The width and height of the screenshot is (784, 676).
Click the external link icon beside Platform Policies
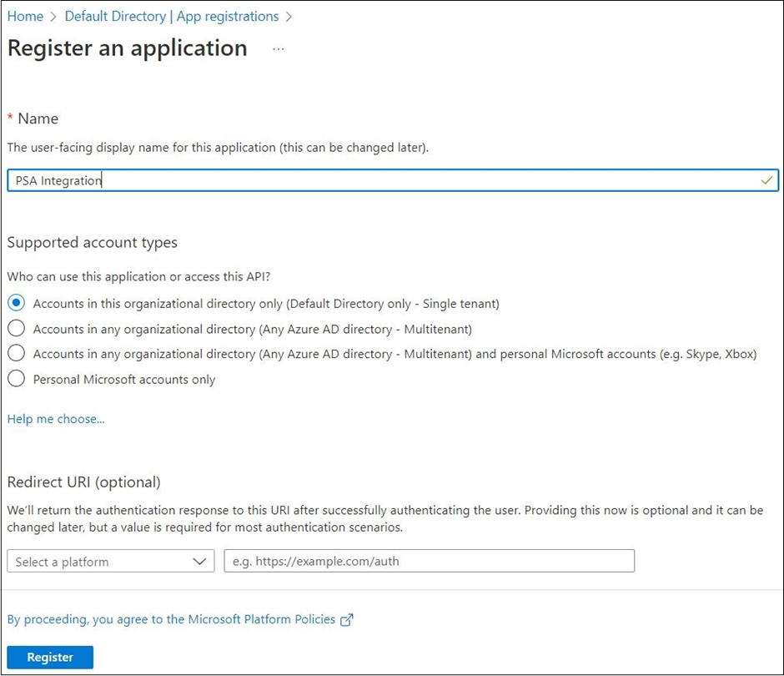346,620
